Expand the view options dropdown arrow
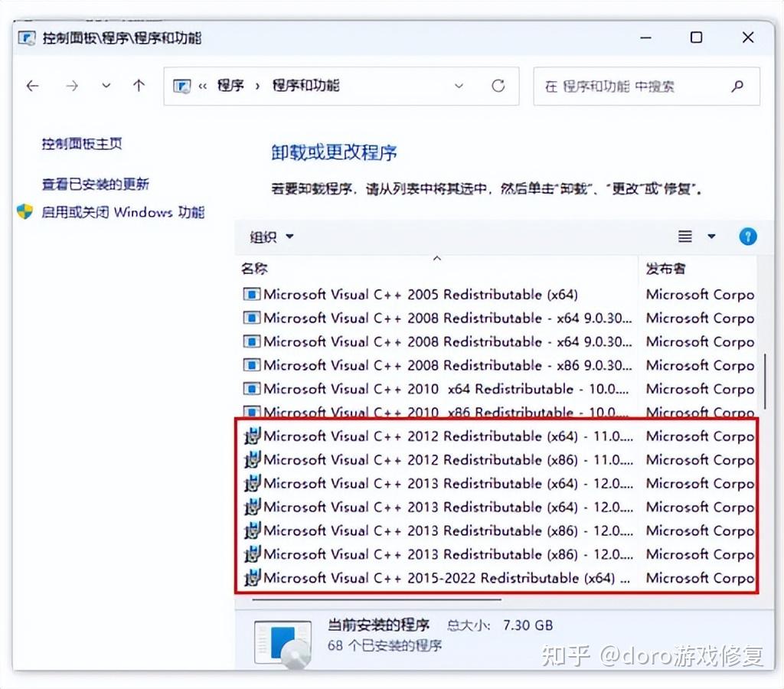Screen dimensions: 784x689 [711, 237]
